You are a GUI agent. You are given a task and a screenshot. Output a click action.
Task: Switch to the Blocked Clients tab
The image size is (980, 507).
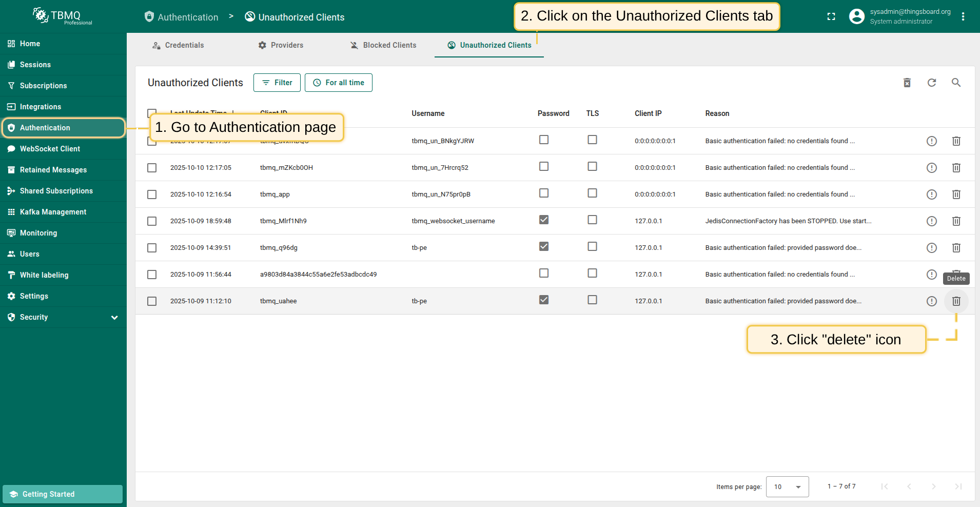383,45
